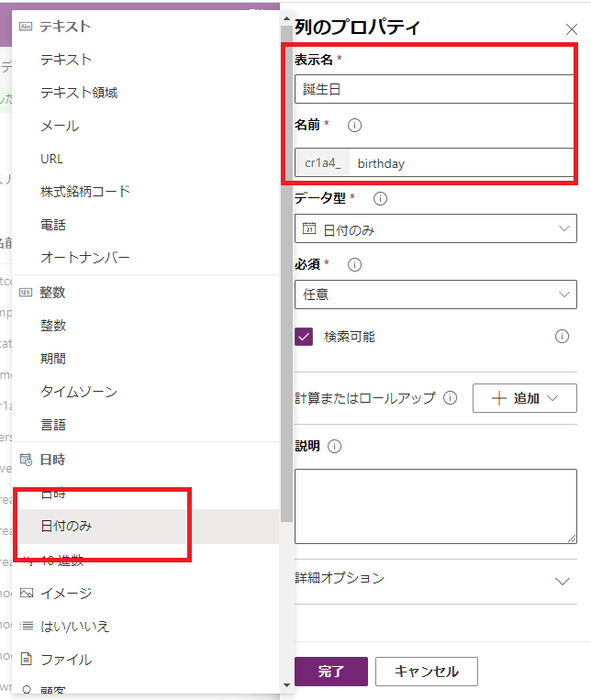This screenshot has height=700, width=591.
Task: Click the data type list scrollbar thumb
Action: tap(287, 273)
